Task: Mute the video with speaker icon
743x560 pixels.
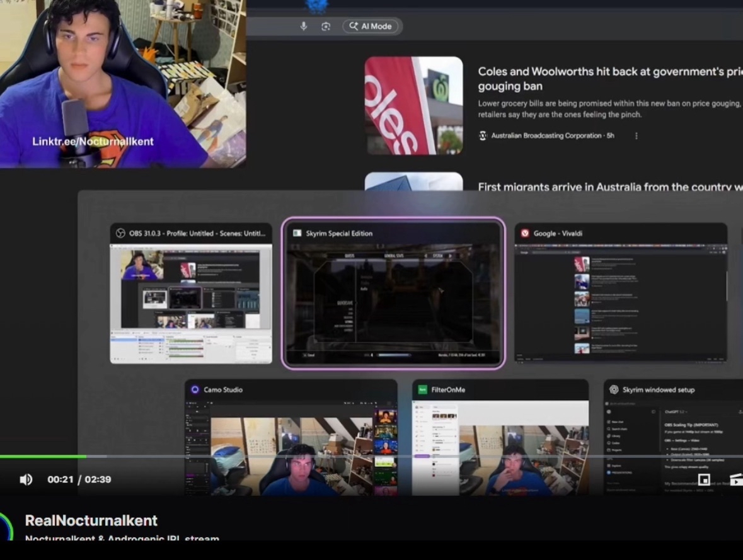Action: [26, 479]
